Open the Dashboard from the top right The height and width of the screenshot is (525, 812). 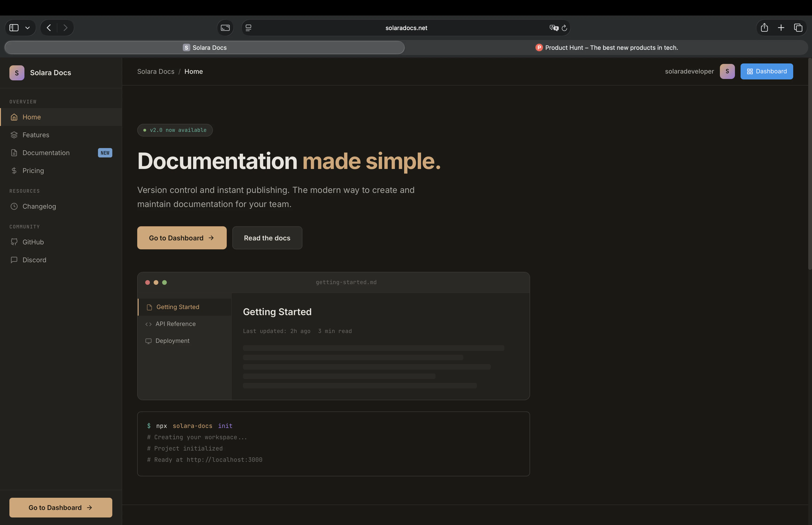click(x=766, y=71)
